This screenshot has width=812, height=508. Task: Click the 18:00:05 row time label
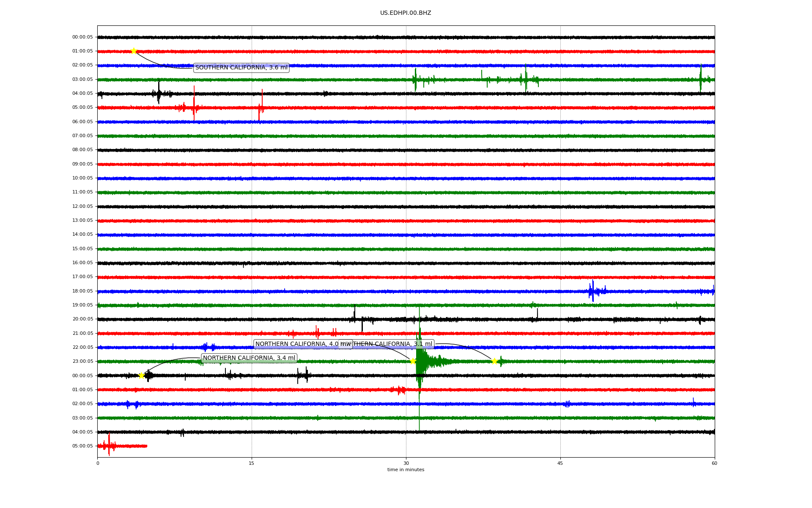click(x=82, y=291)
